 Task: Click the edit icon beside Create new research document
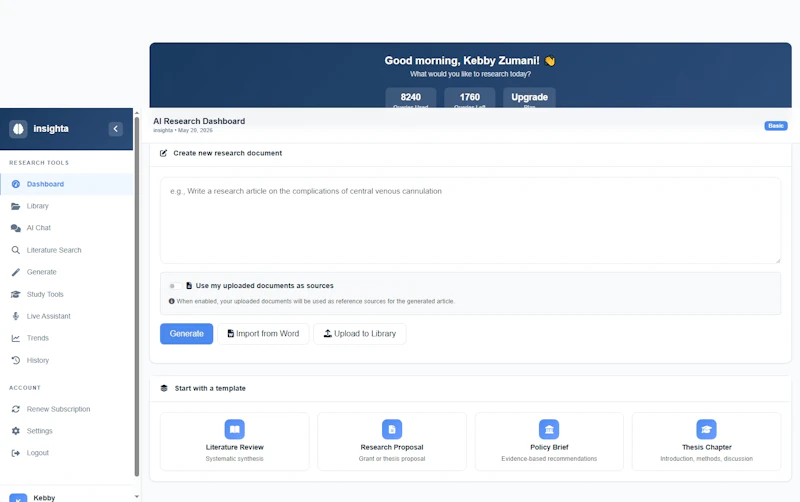pyautogui.click(x=163, y=153)
